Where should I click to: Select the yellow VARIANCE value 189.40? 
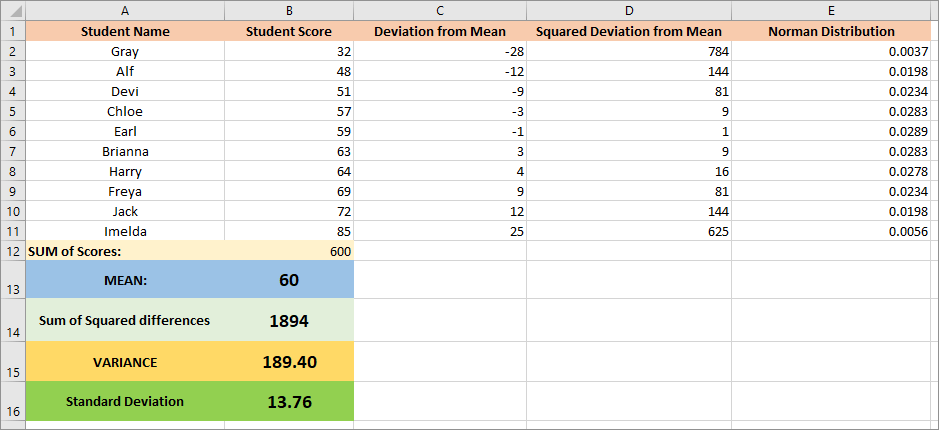(x=289, y=361)
